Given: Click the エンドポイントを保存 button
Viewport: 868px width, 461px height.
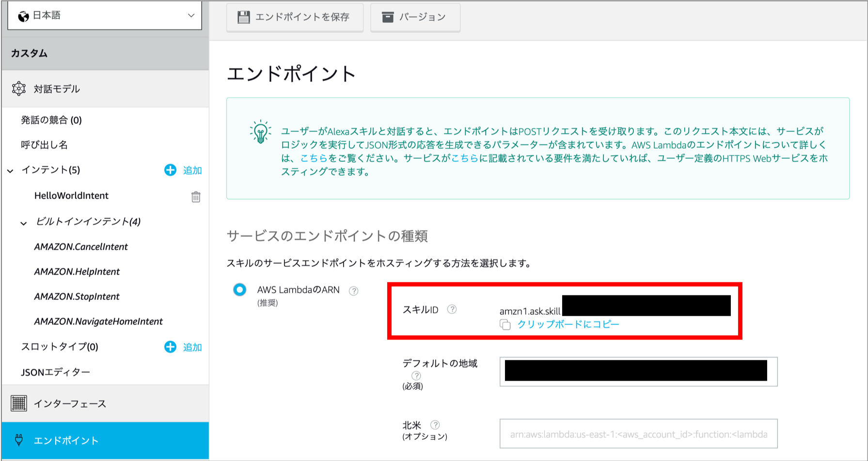Looking at the screenshot, I should click(x=295, y=17).
